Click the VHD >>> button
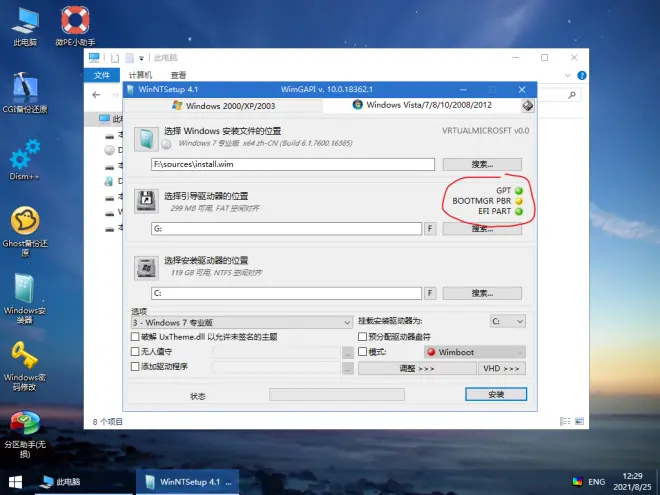 502,368
